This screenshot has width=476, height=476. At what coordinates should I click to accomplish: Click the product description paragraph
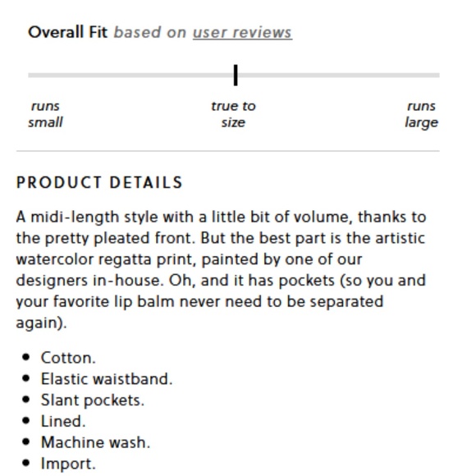[222, 269]
